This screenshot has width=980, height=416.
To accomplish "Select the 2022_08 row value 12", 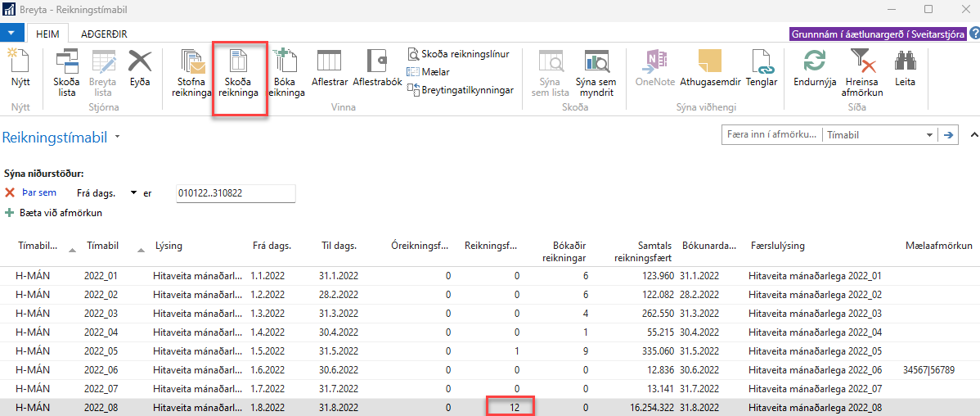I will click(510, 407).
